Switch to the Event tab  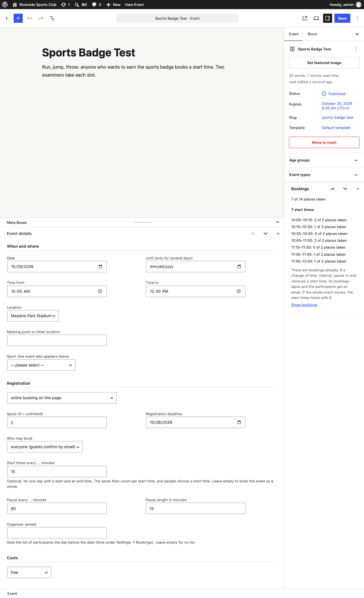pos(294,34)
